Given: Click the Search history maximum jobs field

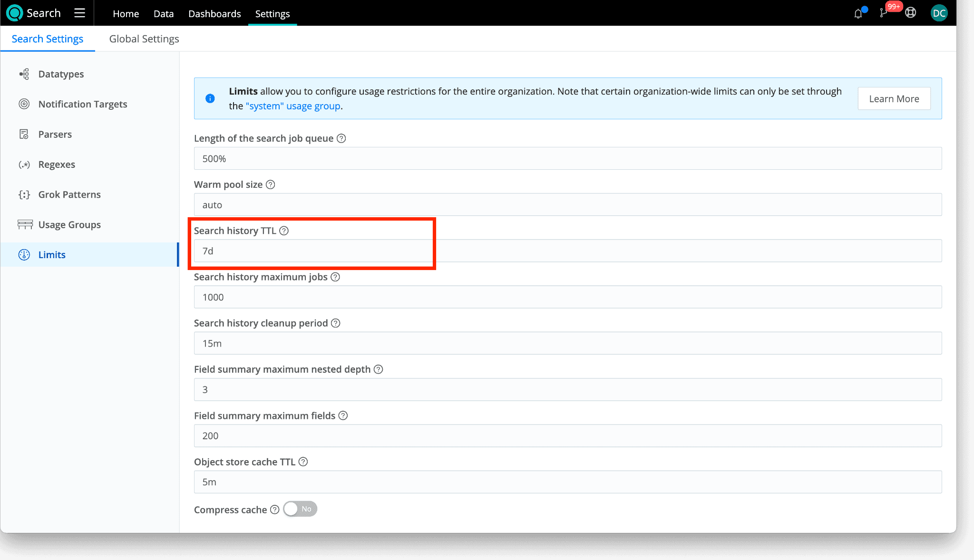Looking at the screenshot, I should 567,297.
